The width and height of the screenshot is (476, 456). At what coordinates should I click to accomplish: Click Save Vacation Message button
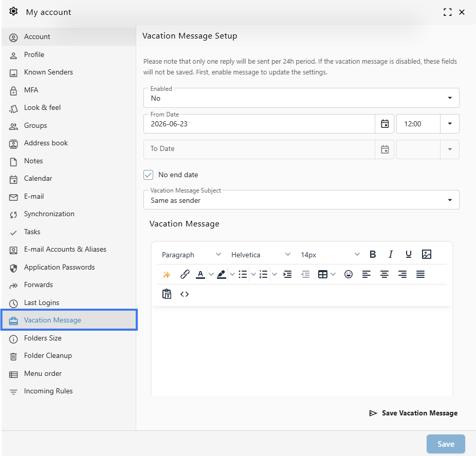[x=413, y=413]
